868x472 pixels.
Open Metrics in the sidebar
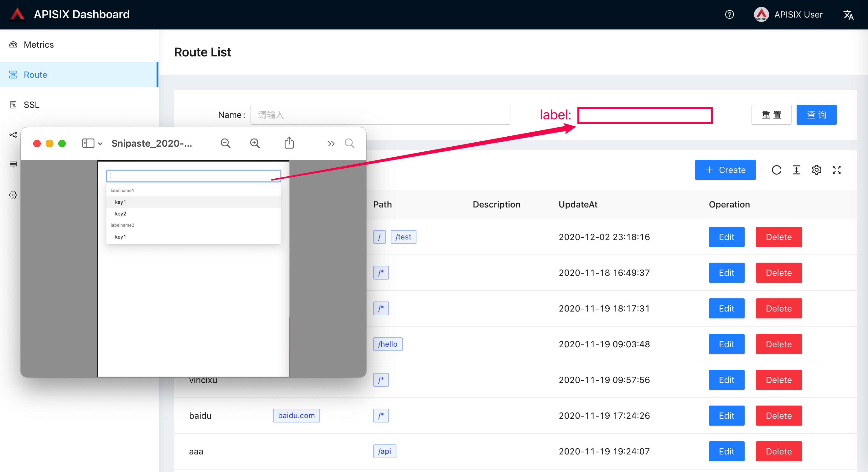pyautogui.click(x=39, y=45)
